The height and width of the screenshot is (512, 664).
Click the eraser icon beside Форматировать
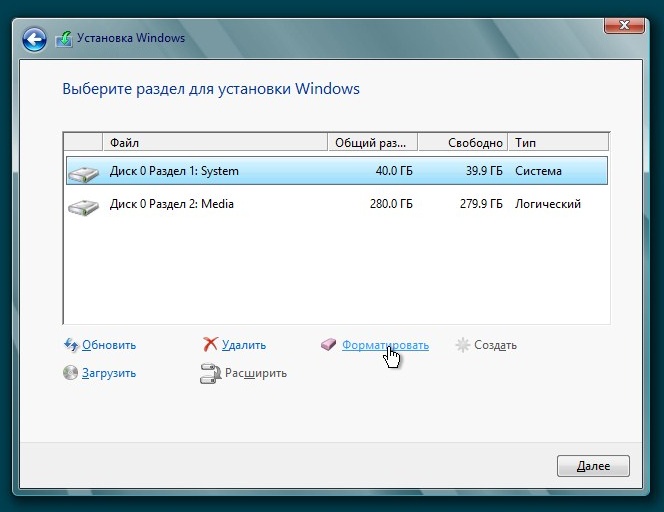coord(329,345)
